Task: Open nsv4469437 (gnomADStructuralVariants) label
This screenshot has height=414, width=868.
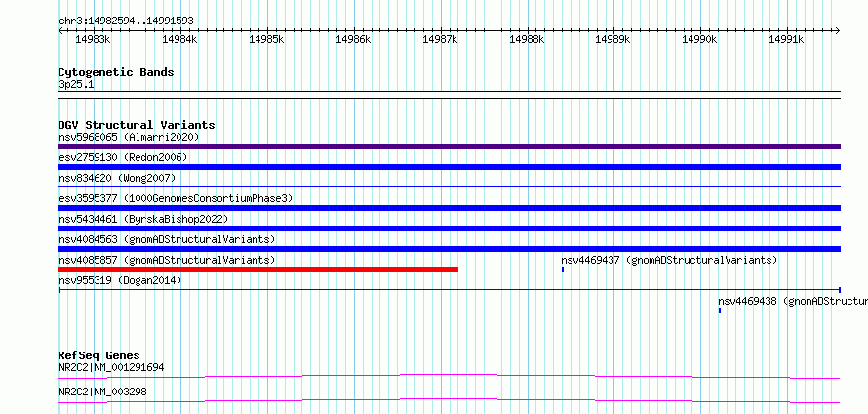Action: [669, 260]
